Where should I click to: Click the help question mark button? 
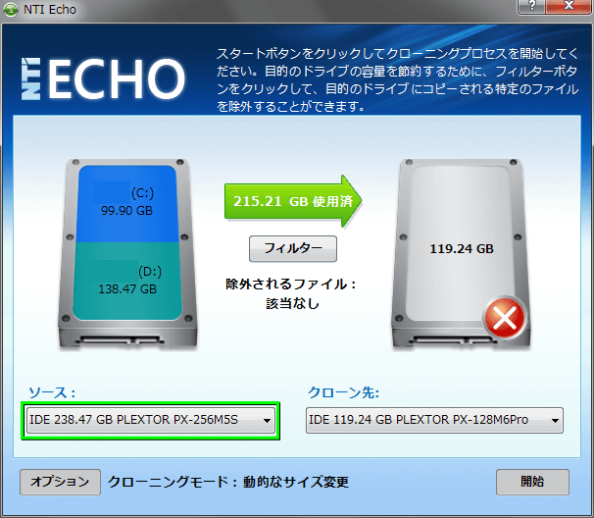(x=531, y=6)
